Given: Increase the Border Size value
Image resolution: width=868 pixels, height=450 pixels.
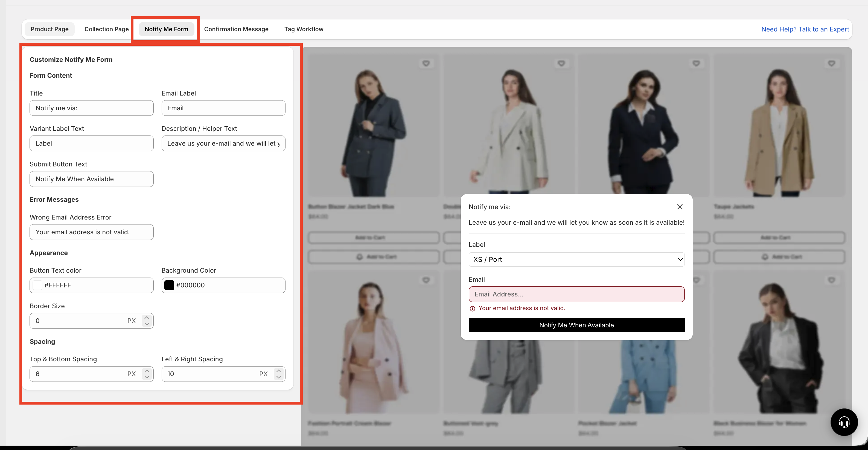Looking at the screenshot, I should (x=147, y=318).
